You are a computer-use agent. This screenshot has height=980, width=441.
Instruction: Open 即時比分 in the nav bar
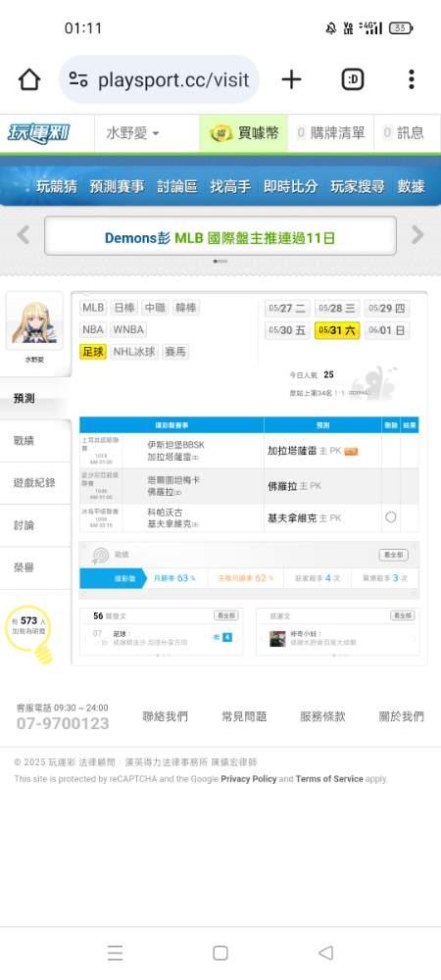click(x=290, y=186)
